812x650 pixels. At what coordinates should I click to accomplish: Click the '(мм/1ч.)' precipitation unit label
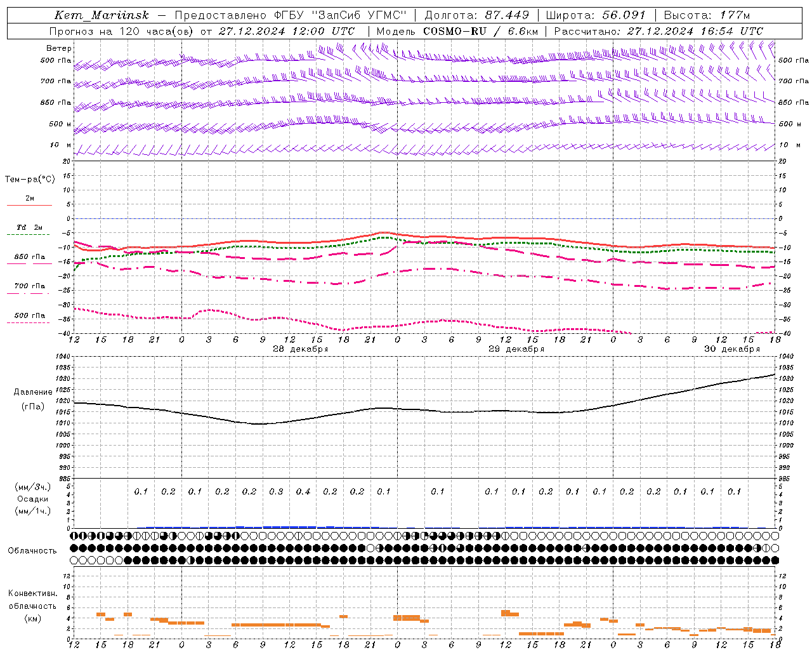click(33, 511)
